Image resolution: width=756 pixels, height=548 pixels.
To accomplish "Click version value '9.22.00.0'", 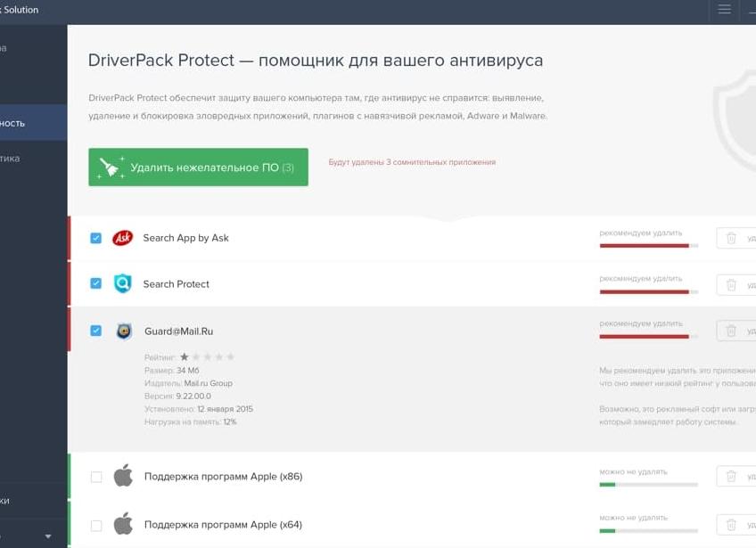I will [193, 397].
